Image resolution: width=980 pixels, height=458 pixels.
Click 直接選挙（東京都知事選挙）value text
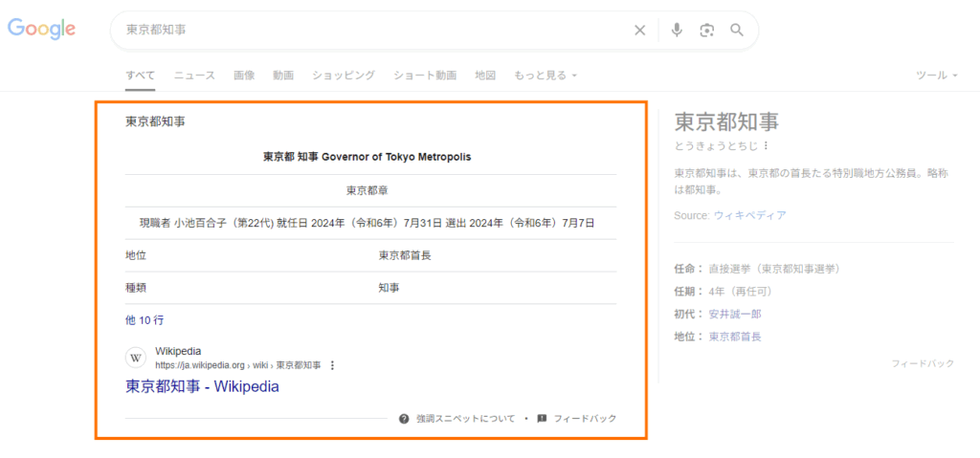point(774,270)
